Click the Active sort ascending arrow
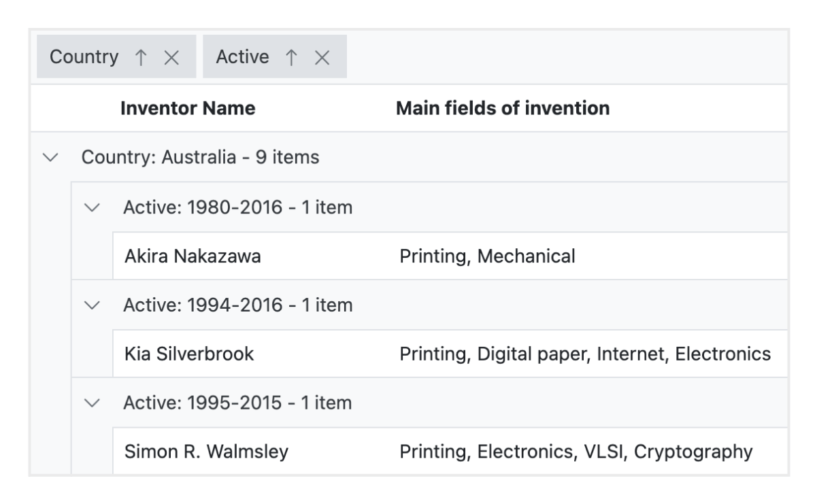Screen dimensions: 817x504 coord(291,58)
